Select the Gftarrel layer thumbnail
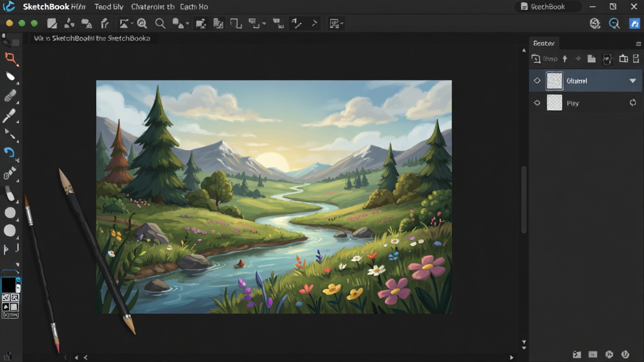Screen dimensions: 644x362 click(x=555, y=80)
